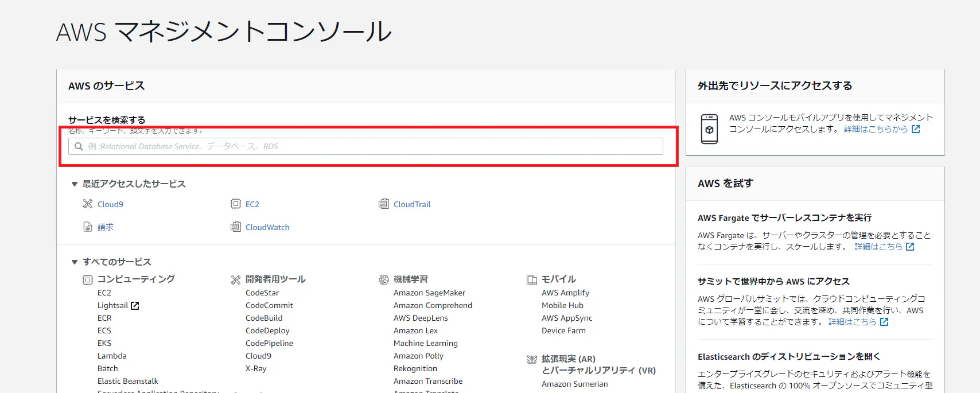Click the external-link icon in the Fargate section
Image resolution: width=980 pixels, height=393 pixels.
point(910,247)
